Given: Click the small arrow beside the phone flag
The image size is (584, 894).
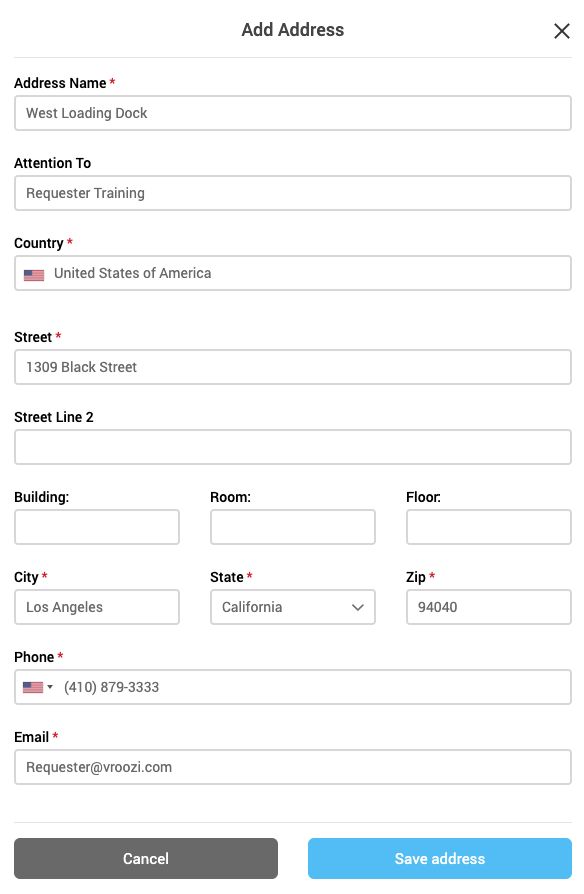Looking at the screenshot, I should 50,687.
